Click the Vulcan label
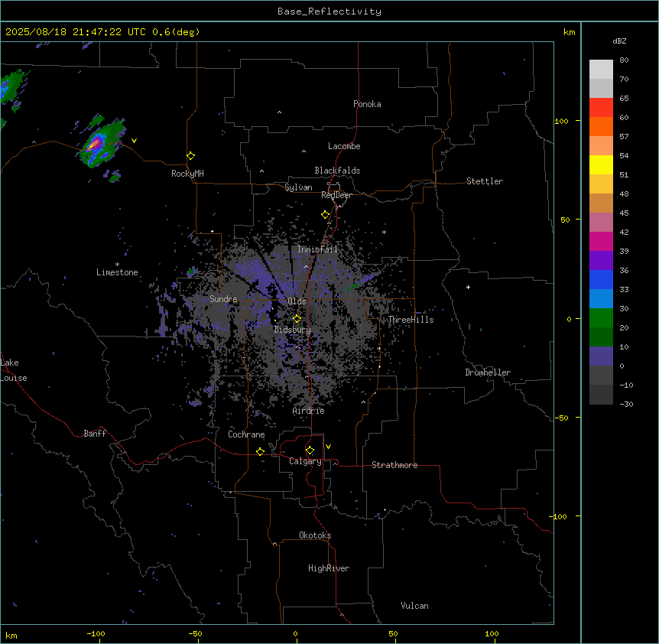 click(x=415, y=606)
